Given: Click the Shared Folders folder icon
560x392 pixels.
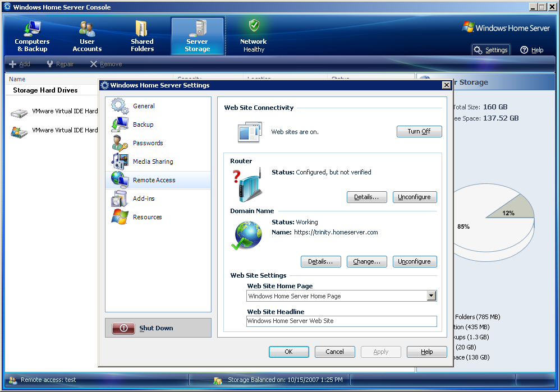Looking at the screenshot, I should point(142,29).
